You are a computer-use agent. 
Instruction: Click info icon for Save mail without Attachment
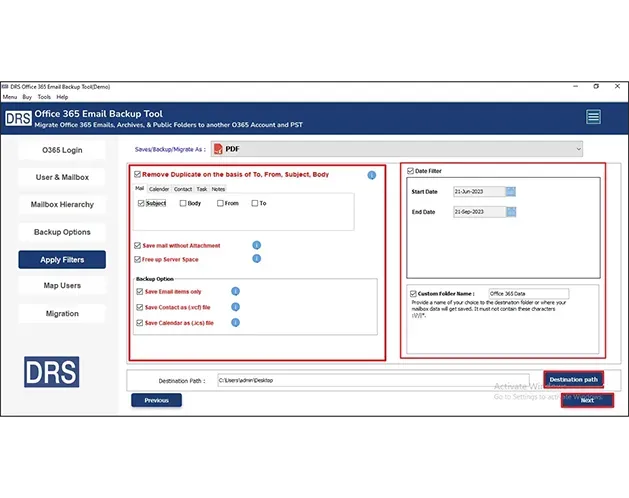[x=257, y=245]
